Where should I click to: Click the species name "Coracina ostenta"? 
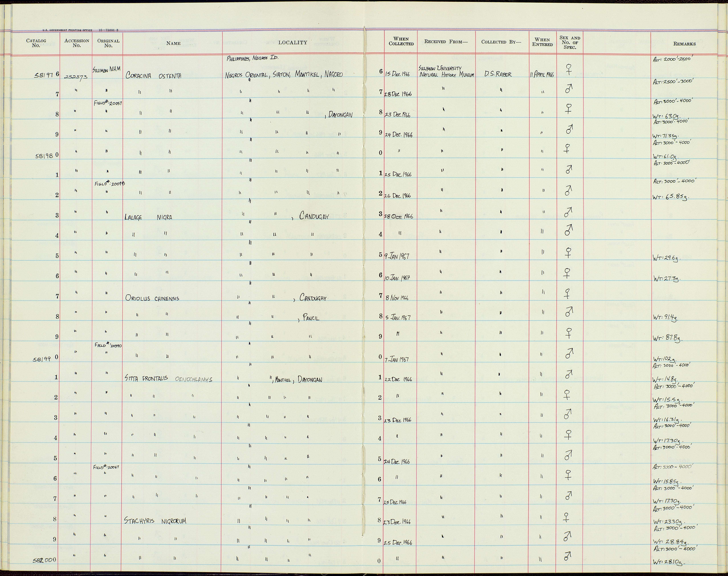click(153, 76)
